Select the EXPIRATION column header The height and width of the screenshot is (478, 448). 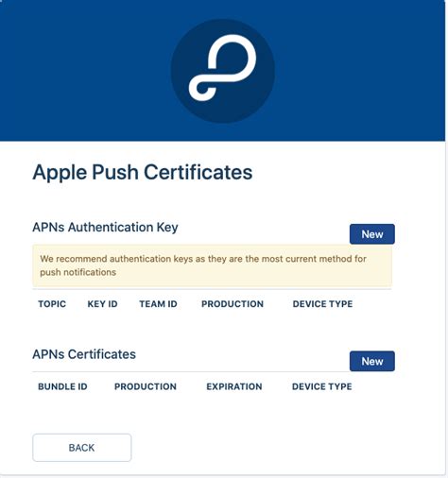(x=234, y=386)
